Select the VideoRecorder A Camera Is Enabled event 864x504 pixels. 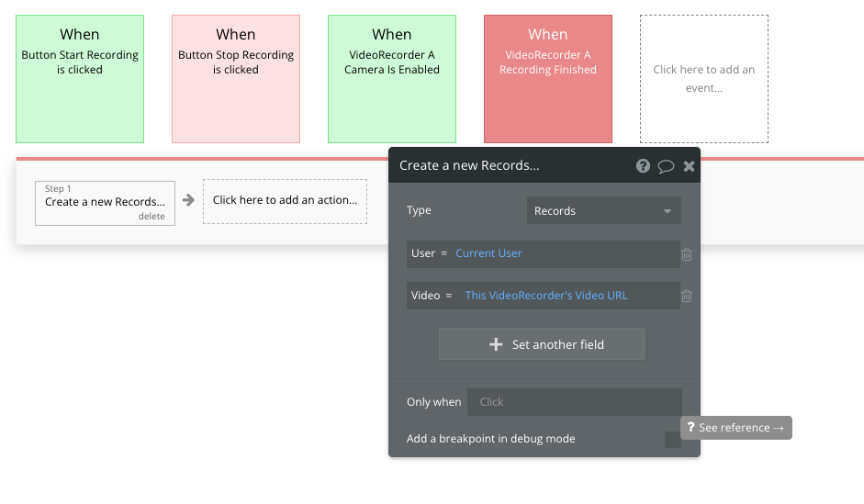tap(392, 79)
